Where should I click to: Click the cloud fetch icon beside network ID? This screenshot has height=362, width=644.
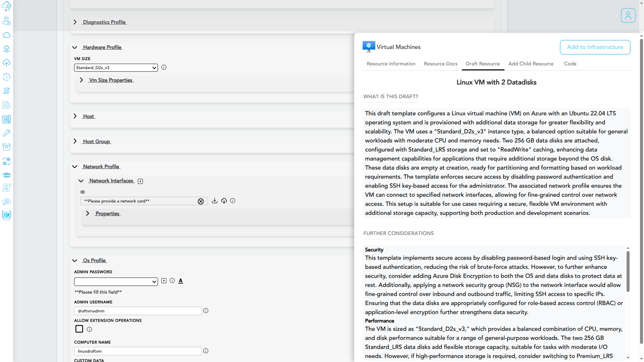click(224, 201)
